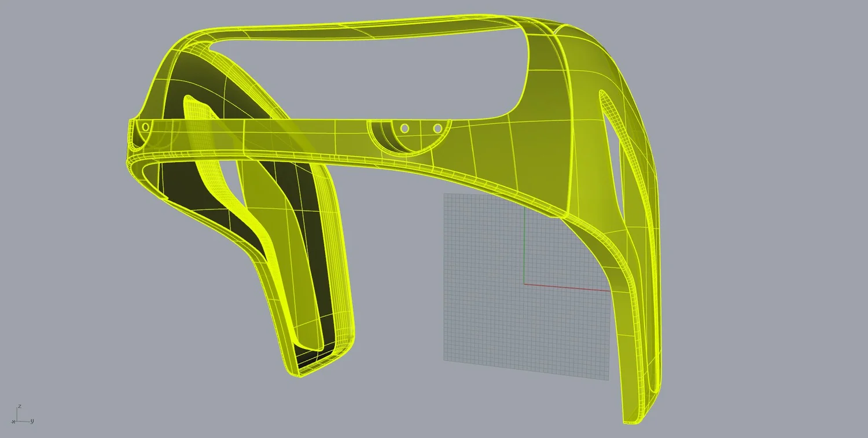
Task: Select the red X-axis line on the grid
Action: coord(567,287)
